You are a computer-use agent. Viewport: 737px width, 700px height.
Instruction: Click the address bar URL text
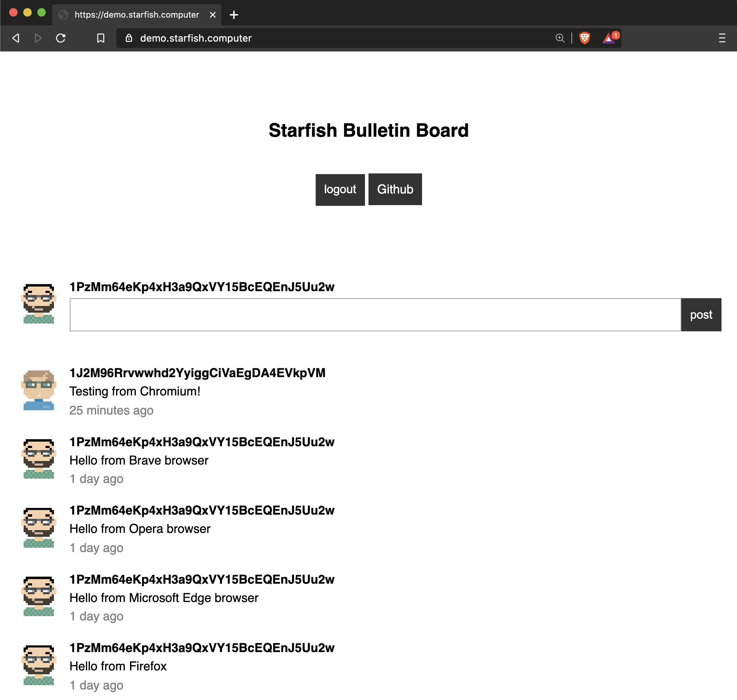(196, 38)
